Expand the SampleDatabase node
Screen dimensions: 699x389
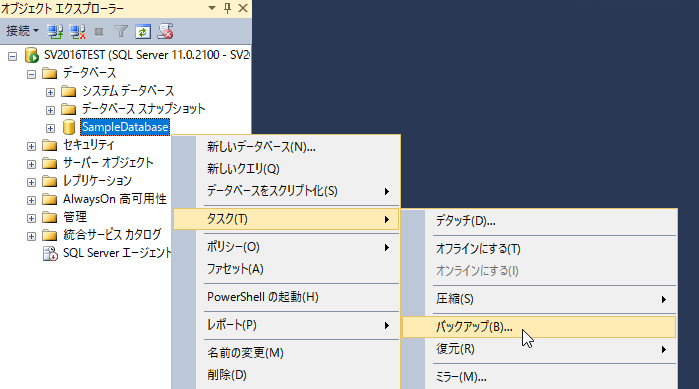pos(50,128)
